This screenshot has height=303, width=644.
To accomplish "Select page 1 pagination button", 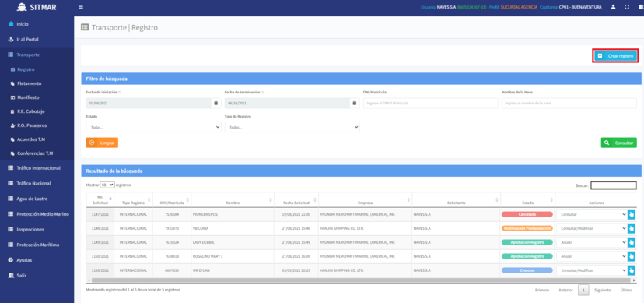I will coord(583,290).
